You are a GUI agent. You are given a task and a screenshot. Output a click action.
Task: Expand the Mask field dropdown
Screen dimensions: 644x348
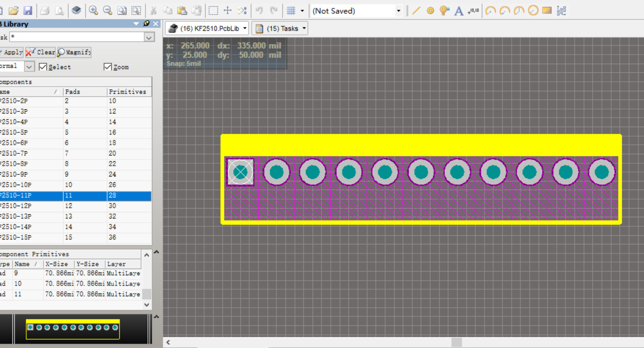(x=149, y=37)
